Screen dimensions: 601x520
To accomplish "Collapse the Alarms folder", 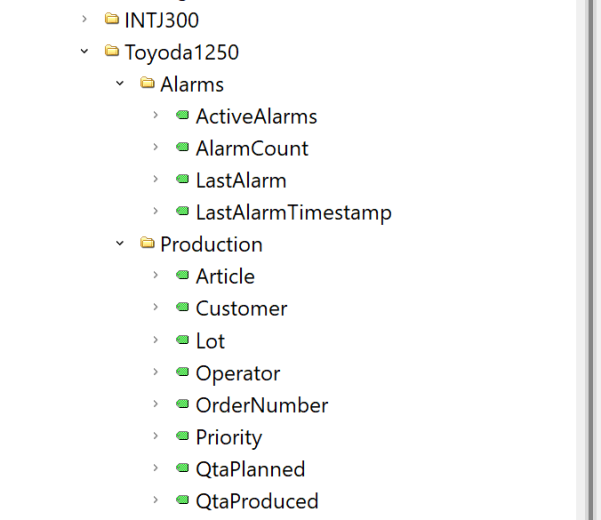I will [120, 84].
